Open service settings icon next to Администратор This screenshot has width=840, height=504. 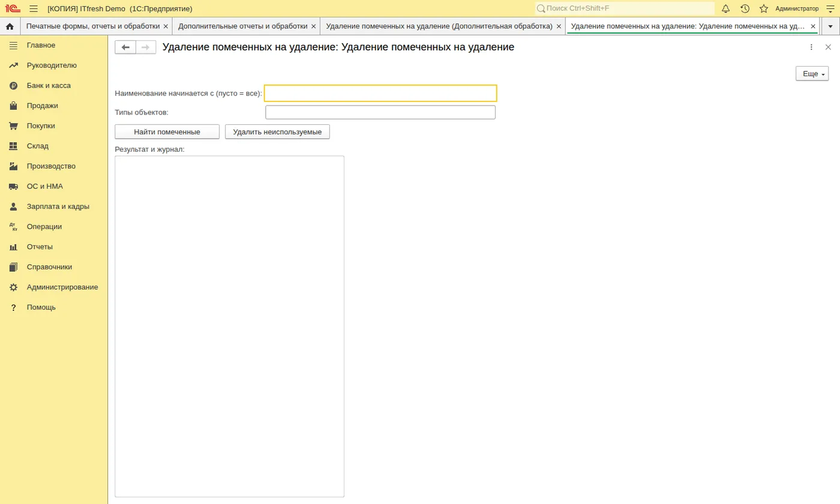(x=831, y=8)
